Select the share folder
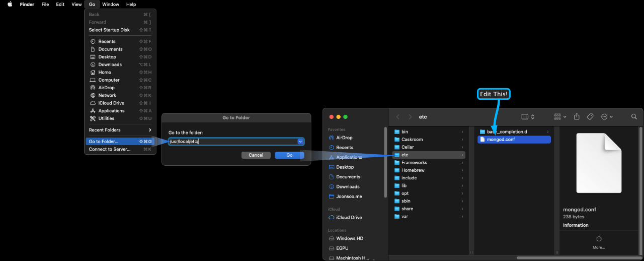644x261 pixels. point(429,209)
